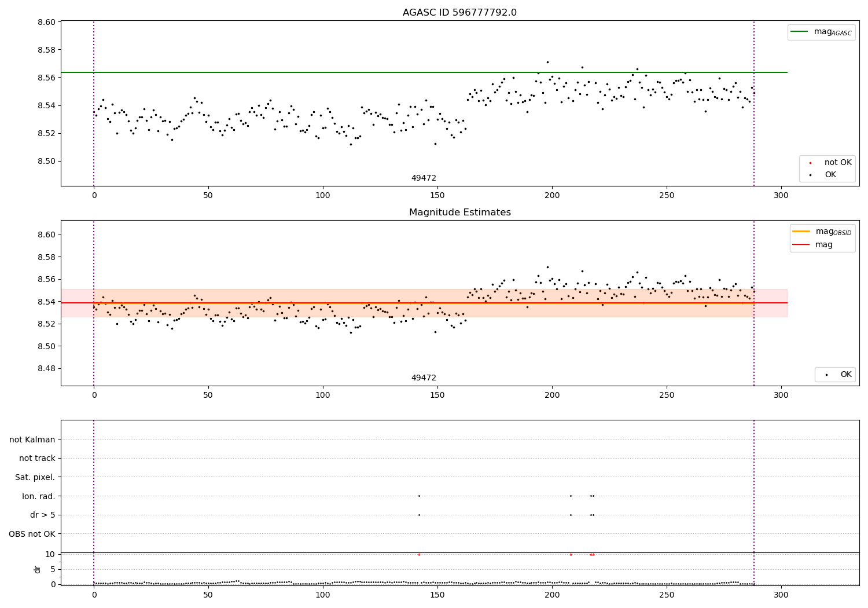Click the "not track" row label

point(37,458)
